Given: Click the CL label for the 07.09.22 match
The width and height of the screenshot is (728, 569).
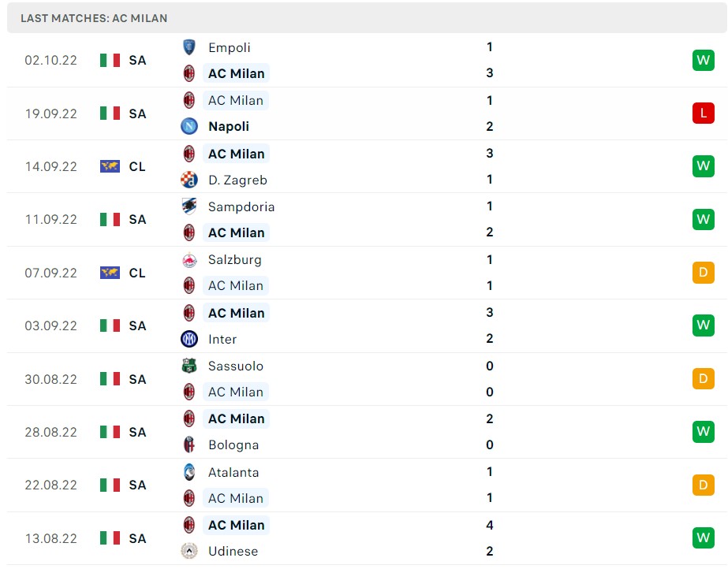Looking at the screenshot, I should [137, 273].
